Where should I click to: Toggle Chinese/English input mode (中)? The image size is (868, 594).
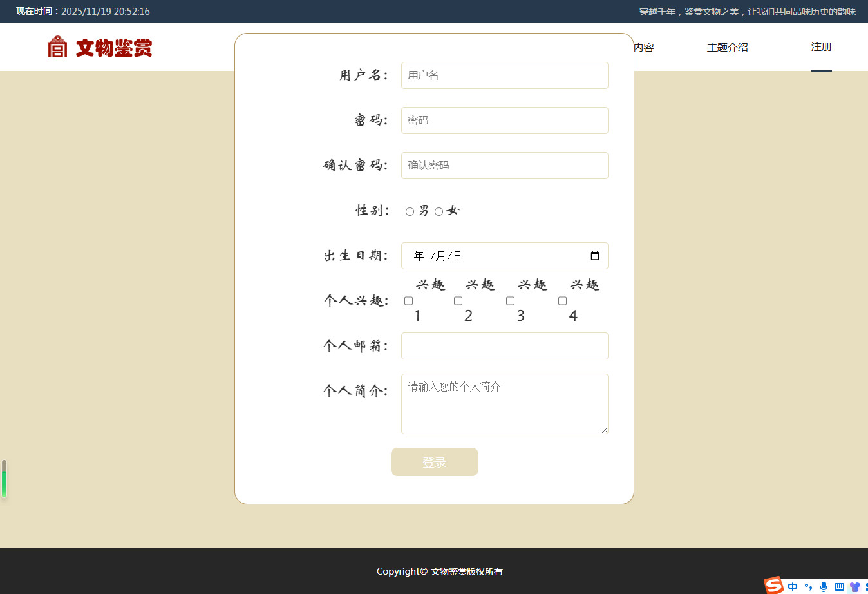click(793, 587)
